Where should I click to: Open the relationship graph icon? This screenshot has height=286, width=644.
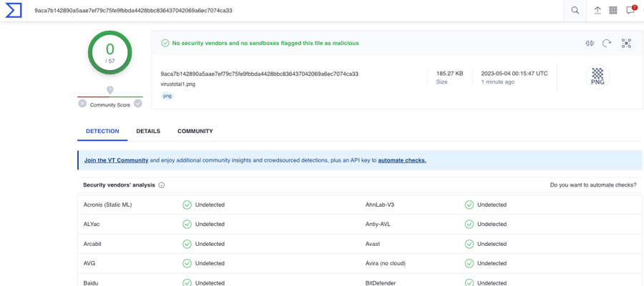(626, 43)
